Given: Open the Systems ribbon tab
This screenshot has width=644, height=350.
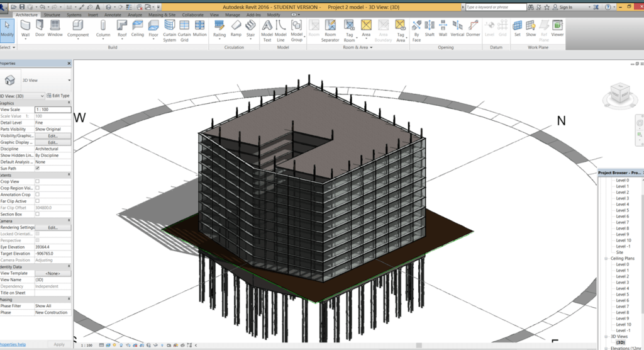Looking at the screenshot, I should [74, 15].
